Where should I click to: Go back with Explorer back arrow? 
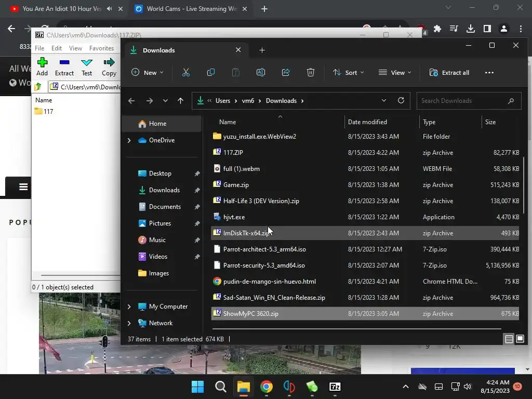tap(131, 101)
